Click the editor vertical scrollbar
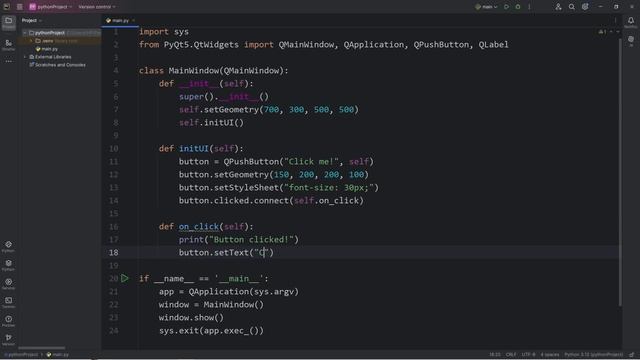The width and height of the screenshot is (640, 360). (x=620, y=171)
